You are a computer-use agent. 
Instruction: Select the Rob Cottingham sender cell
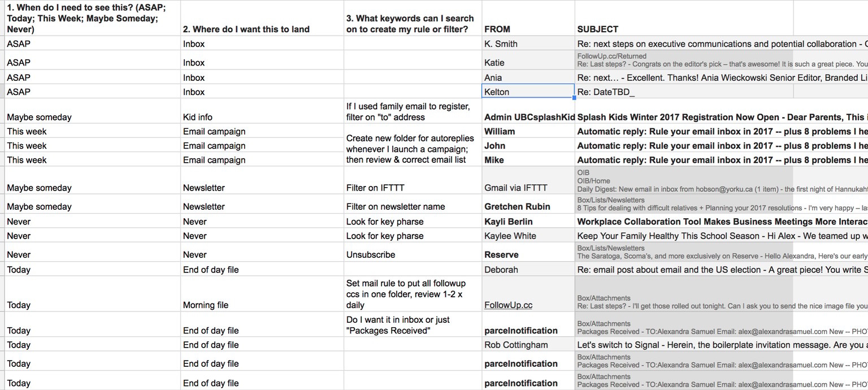click(x=528, y=345)
